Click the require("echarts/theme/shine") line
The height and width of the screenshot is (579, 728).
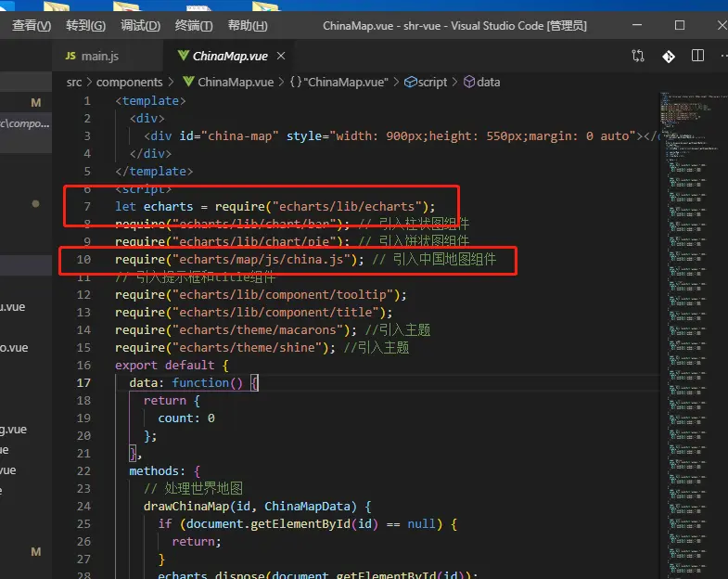click(262, 348)
